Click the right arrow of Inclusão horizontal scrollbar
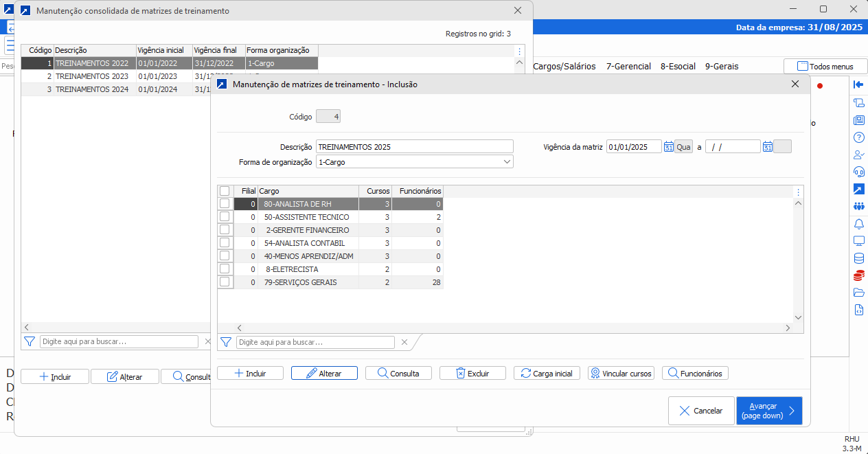868x454 pixels. tap(788, 328)
